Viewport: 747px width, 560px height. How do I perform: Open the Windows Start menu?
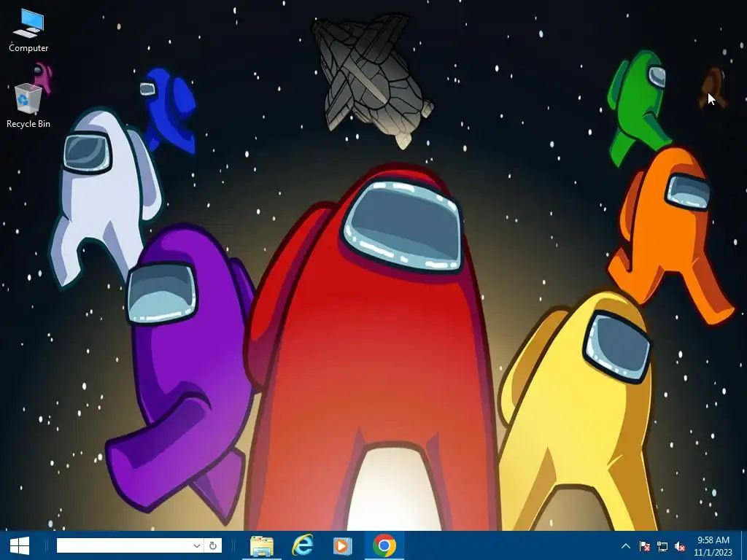tap(19, 545)
